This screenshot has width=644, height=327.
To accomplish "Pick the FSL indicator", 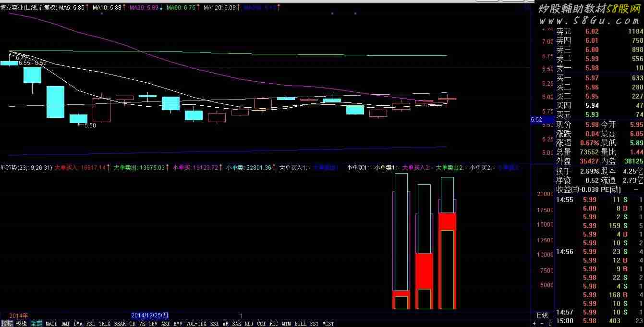I will click(x=90, y=324).
